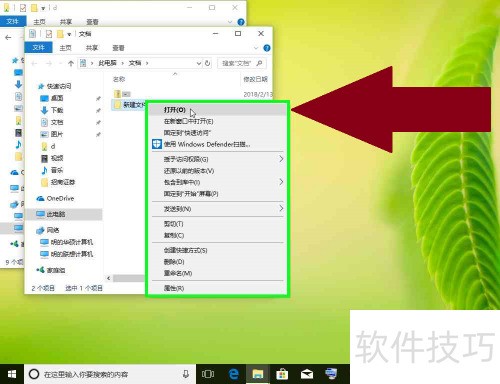The height and width of the screenshot is (384, 500).
Task: Open the Mail app on taskbar
Action: click(307, 374)
